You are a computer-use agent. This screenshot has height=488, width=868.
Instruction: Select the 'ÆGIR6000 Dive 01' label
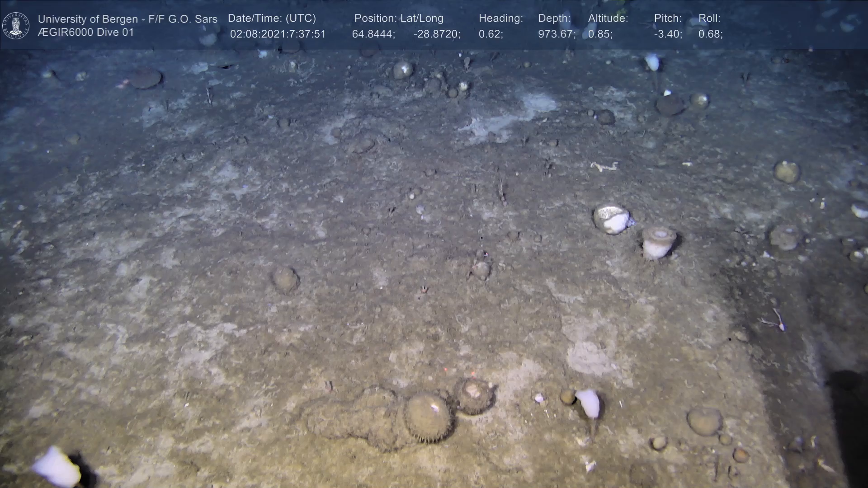[86, 33]
